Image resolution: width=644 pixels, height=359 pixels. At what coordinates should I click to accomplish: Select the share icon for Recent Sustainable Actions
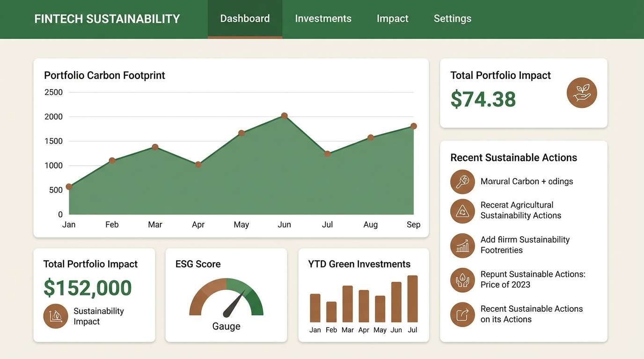pos(462,314)
